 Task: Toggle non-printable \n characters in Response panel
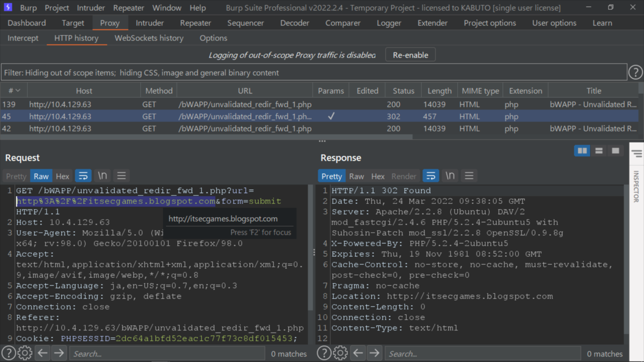tap(450, 176)
